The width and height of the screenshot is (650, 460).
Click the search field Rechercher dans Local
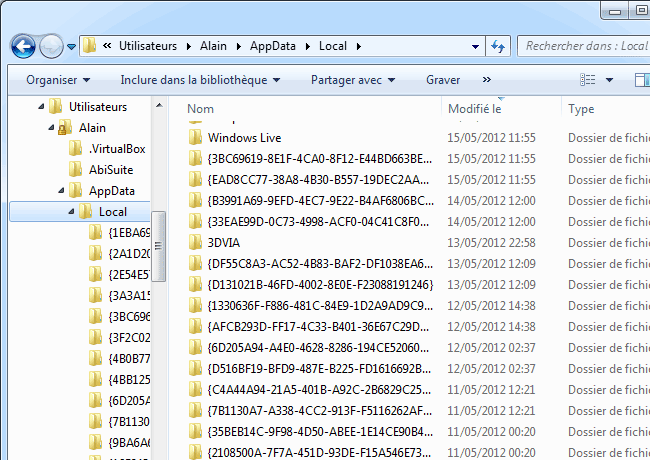(585, 46)
